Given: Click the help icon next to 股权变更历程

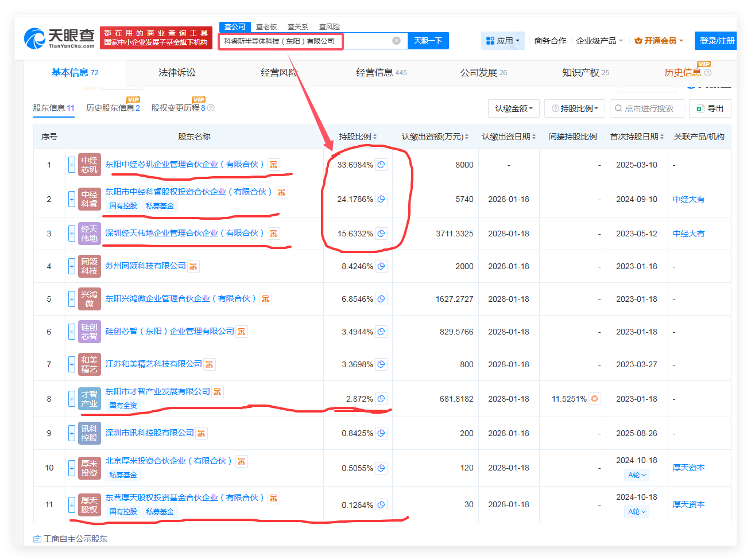Looking at the screenshot, I should 211,108.
